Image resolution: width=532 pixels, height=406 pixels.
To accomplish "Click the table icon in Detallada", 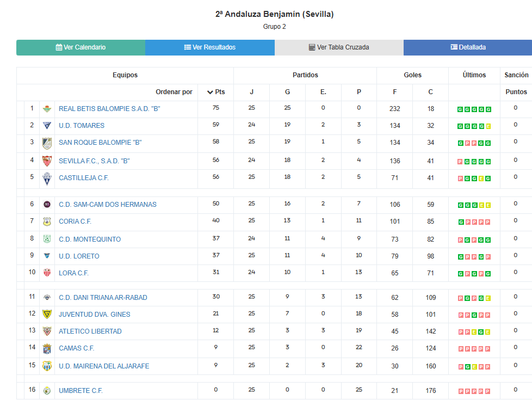I will click(454, 47).
